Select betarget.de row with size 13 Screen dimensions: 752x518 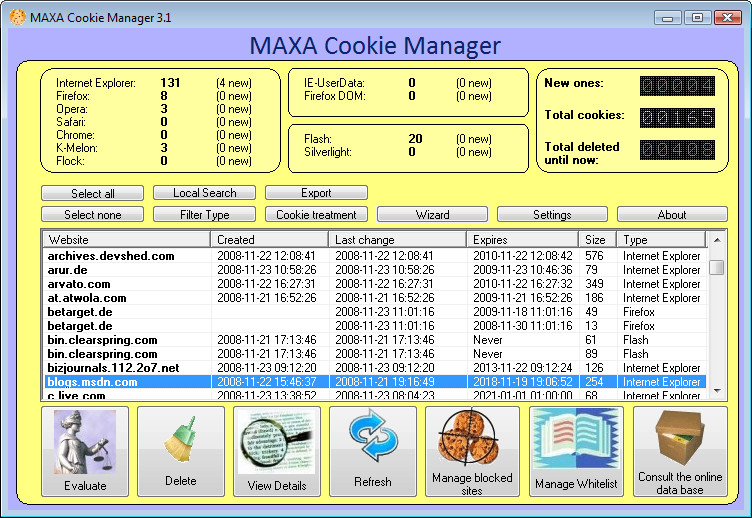(x=375, y=326)
